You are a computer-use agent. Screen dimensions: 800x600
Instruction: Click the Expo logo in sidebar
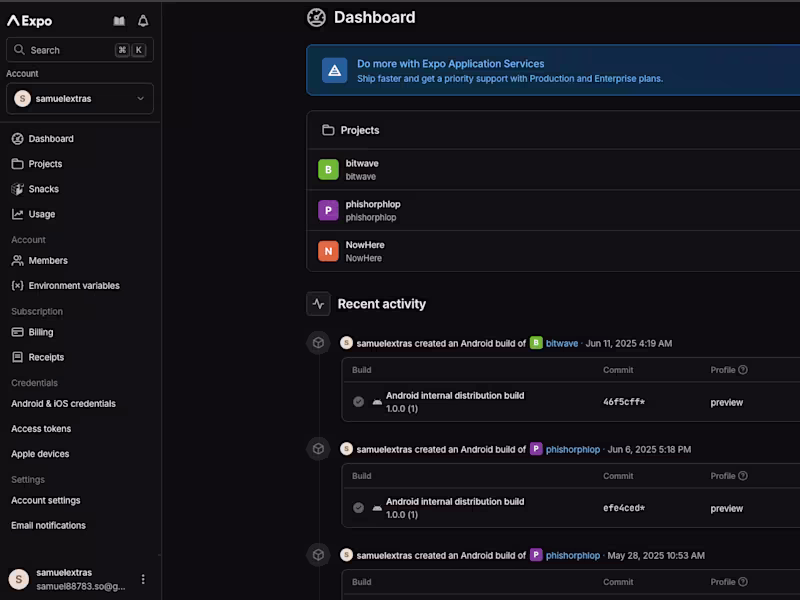tap(30, 21)
